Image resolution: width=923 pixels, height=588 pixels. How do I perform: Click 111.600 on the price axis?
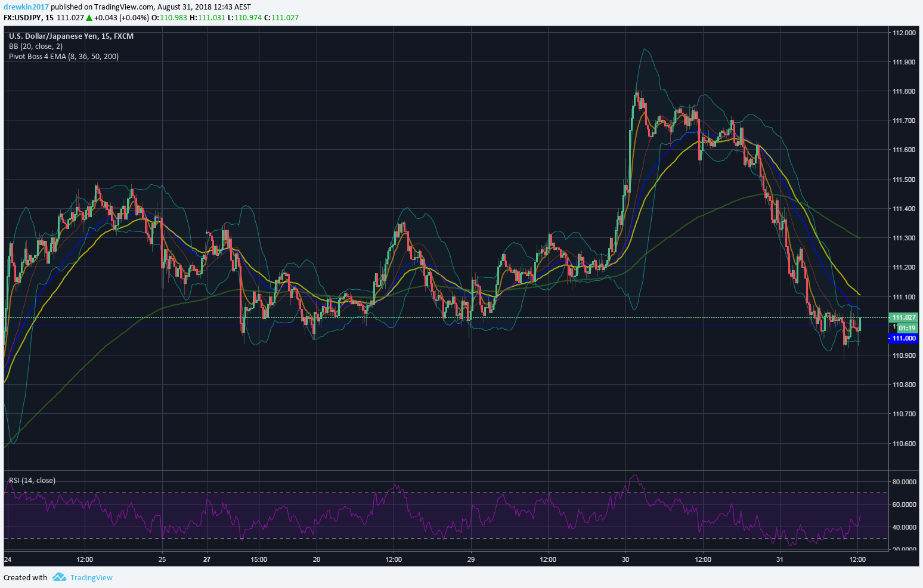click(904, 150)
